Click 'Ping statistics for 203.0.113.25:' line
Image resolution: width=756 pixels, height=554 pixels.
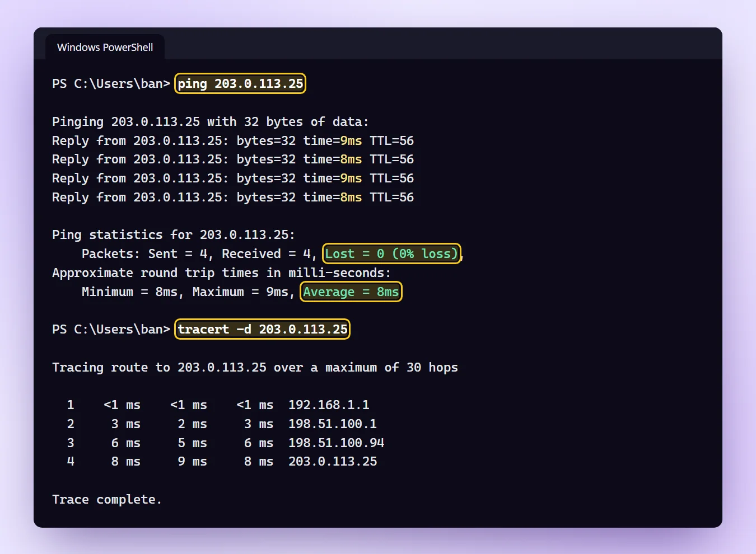pos(173,234)
